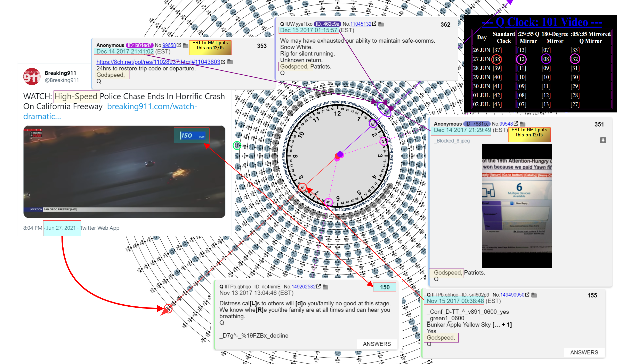
Task: Click folder icon beside No.99548
Action: [x=523, y=124]
